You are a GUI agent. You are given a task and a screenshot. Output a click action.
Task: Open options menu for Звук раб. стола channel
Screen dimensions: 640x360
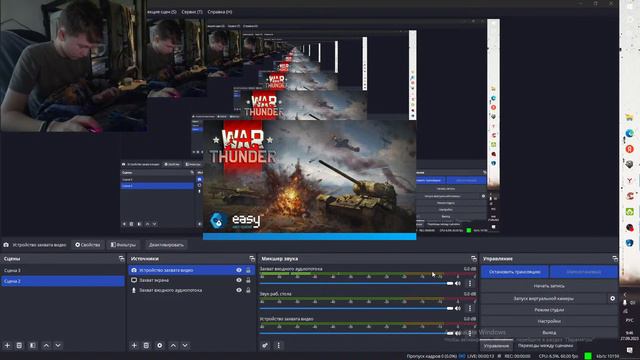[470, 308]
